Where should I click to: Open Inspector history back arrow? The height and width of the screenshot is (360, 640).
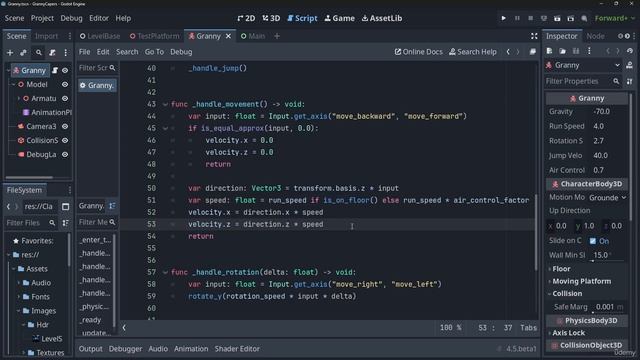tap(608, 51)
